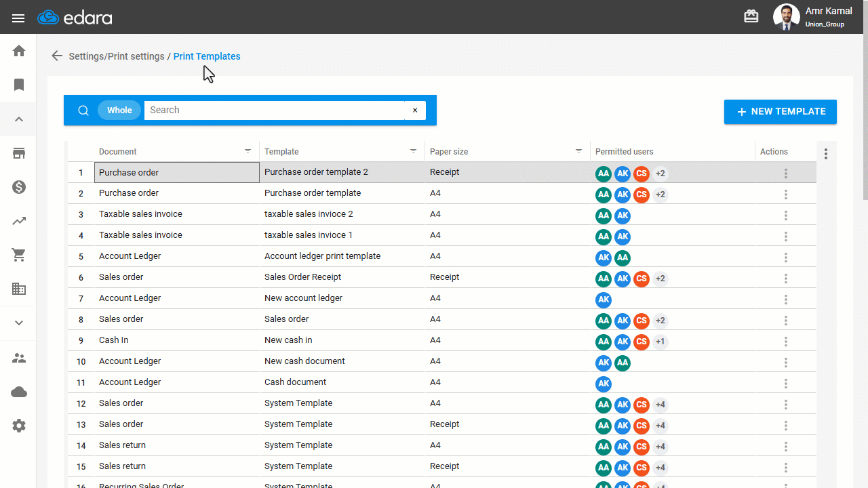Viewport: 868px width, 488px height.
Task: Show +1 more users for New cash in
Action: coord(660,342)
